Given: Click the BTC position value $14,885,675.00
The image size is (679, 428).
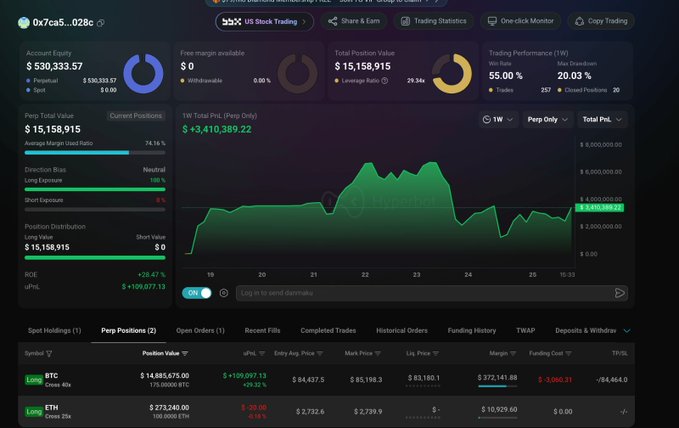Looking at the screenshot, I should tap(165, 376).
